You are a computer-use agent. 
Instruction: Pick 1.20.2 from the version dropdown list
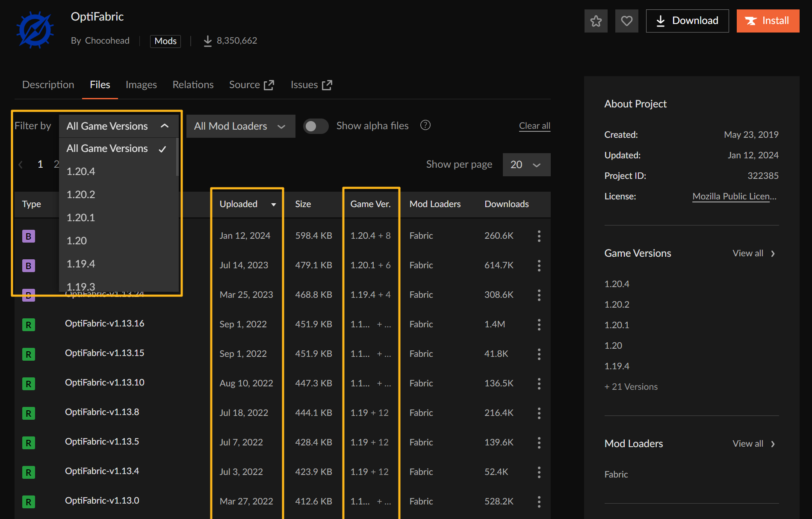coord(117,195)
